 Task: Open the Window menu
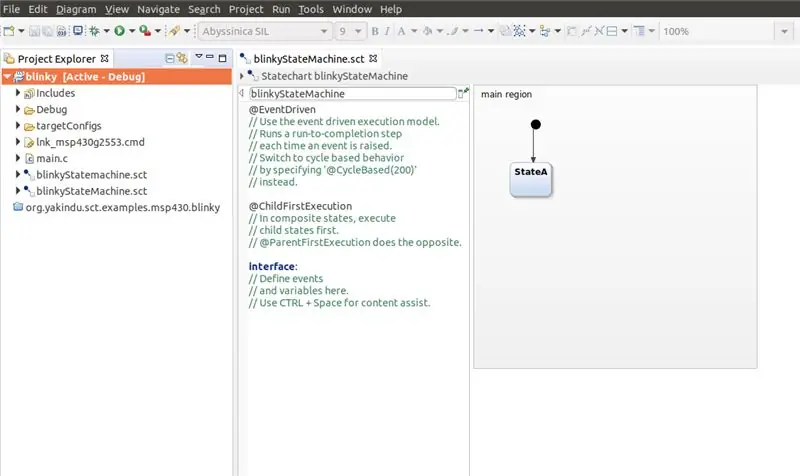352,9
